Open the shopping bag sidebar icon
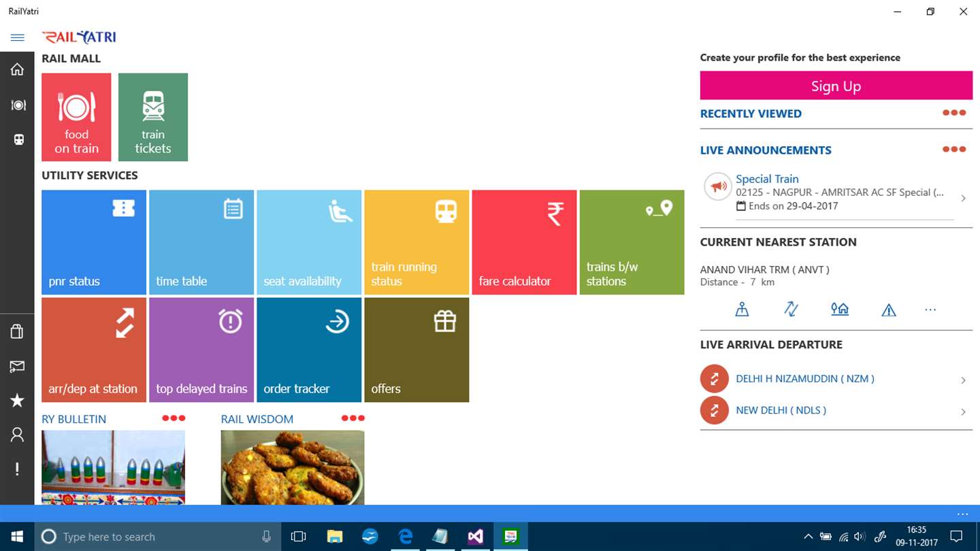 [x=17, y=331]
